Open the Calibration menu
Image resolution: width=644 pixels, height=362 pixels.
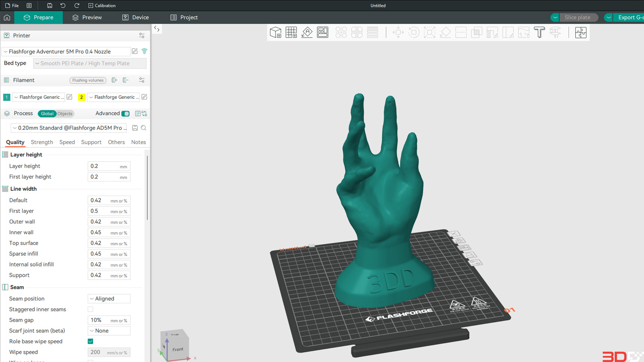click(x=102, y=5)
